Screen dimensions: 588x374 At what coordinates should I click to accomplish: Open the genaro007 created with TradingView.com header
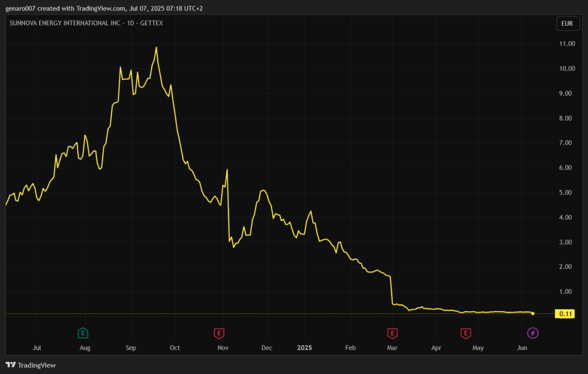coord(104,8)
